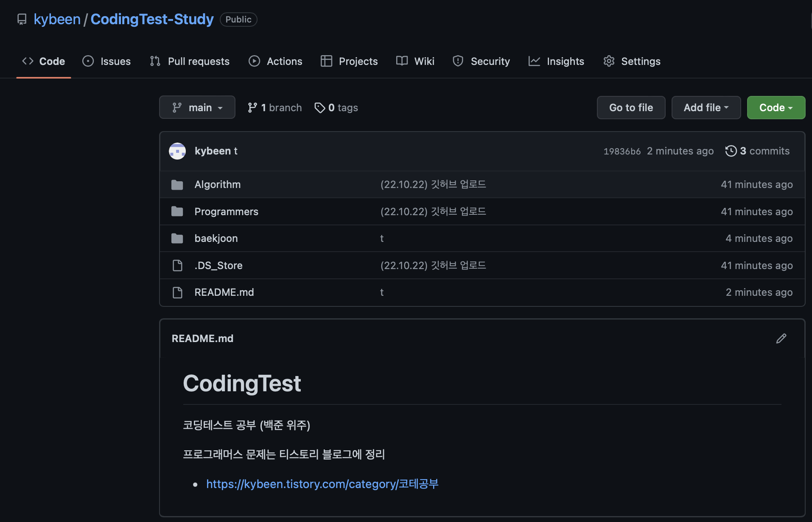Screen dimensions: 812x522
Task: Open the .DS_Store row commit message
Action: [x=433, y=265]
